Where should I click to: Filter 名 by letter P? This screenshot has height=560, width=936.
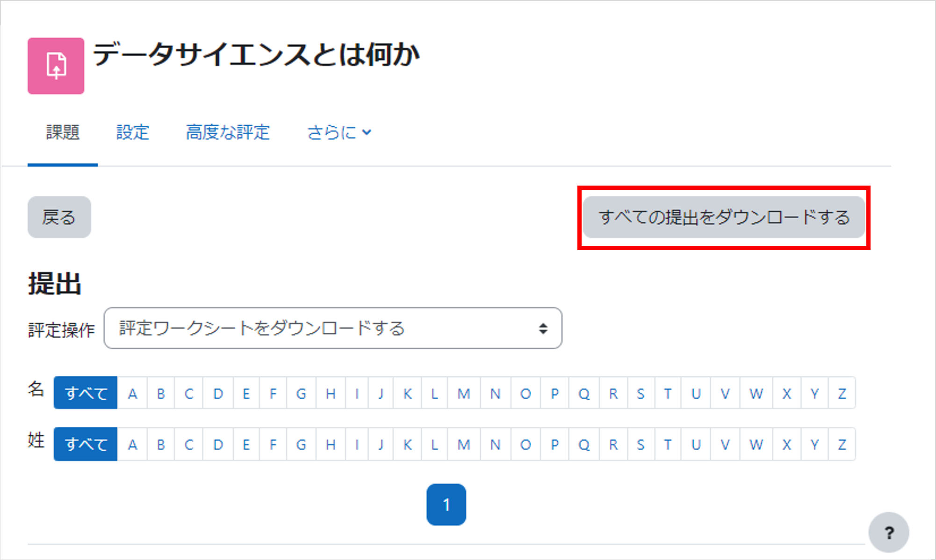(554, 393)
